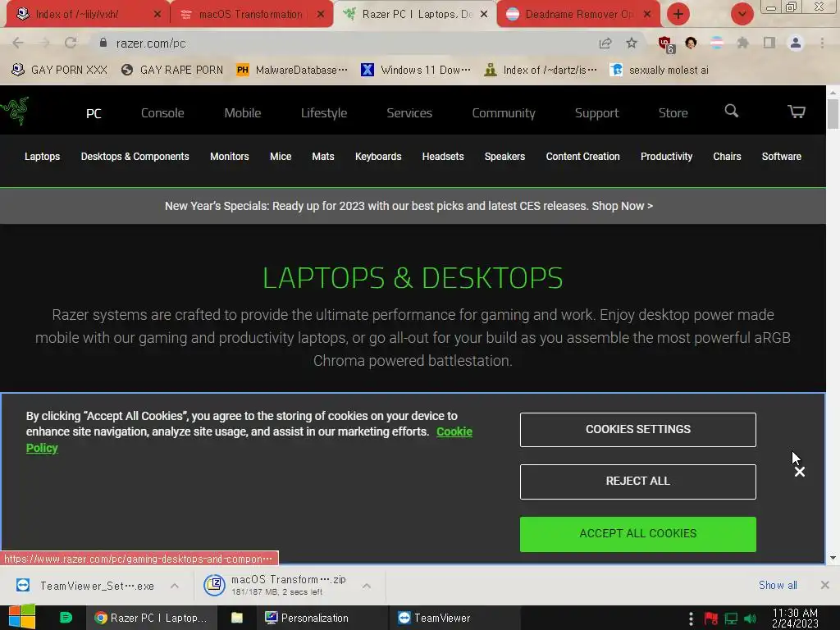
Task: Open the Lifestyle top navigation item
Action: click(x=323, y=113)
